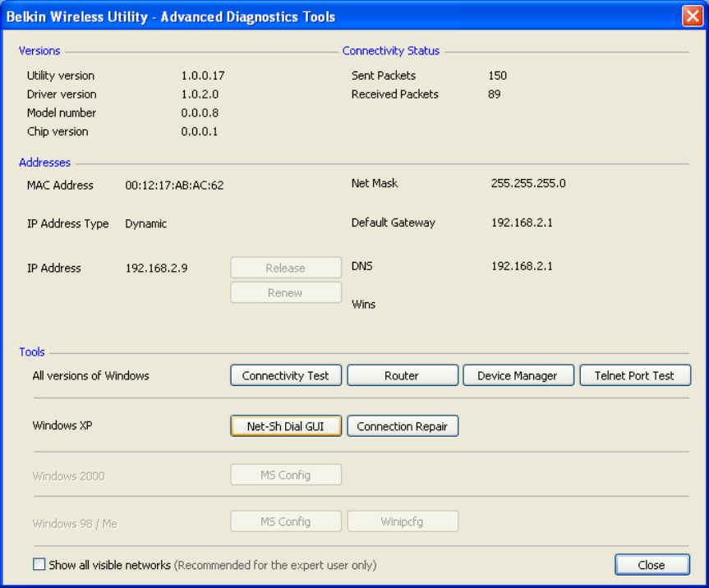Run the Connectivity Test tool
The width and height of the screenshot is (709, 588).
(286, 375)
